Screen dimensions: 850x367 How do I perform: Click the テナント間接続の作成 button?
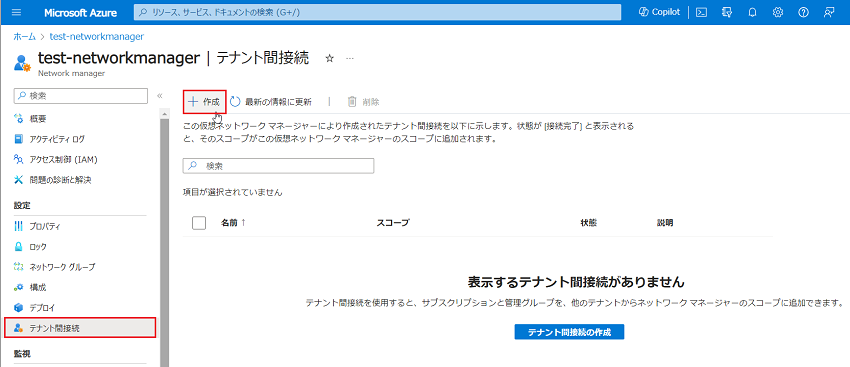tap(569, 332)
